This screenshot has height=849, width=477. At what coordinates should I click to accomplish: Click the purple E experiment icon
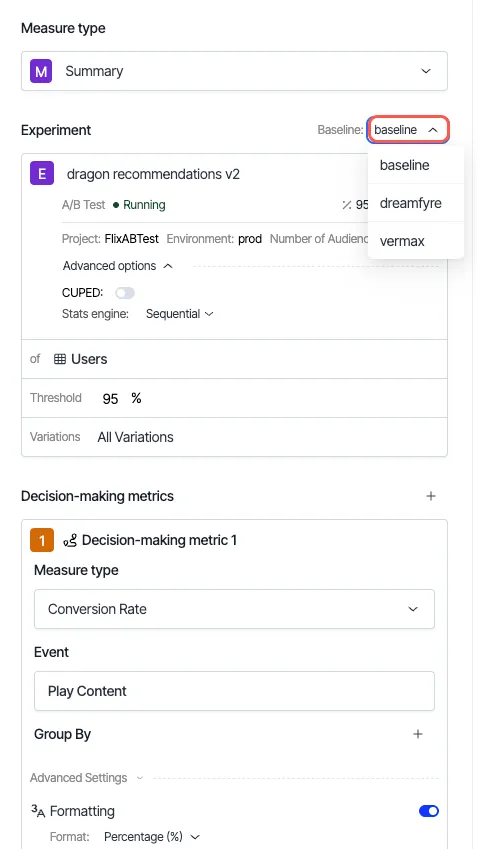point(42,174)
